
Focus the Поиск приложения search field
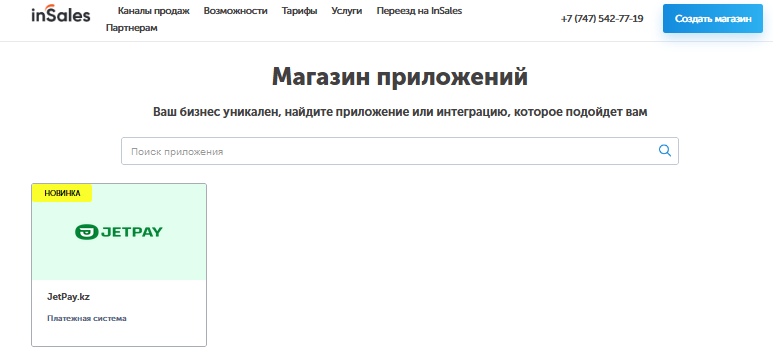pos(400,151)
